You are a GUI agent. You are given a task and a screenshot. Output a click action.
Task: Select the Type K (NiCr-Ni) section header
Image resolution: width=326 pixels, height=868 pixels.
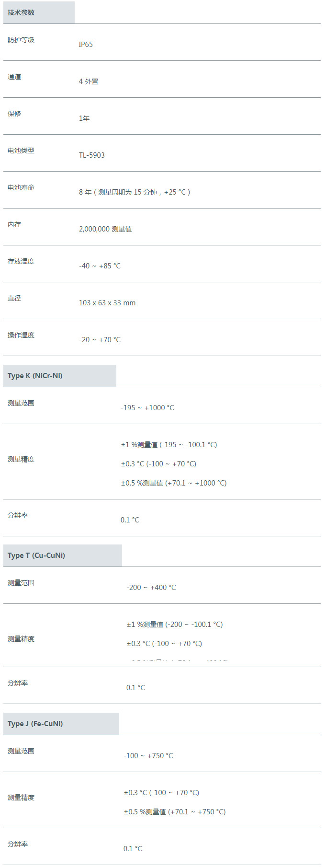[x=60, y=376]
